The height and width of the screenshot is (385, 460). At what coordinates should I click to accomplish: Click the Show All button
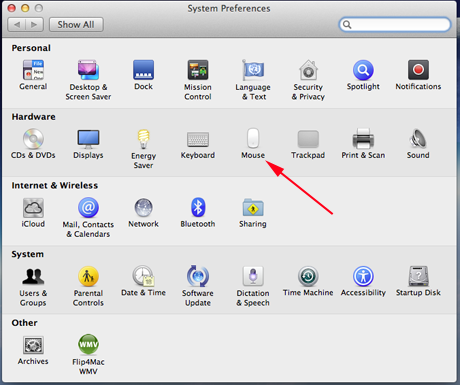76,25
